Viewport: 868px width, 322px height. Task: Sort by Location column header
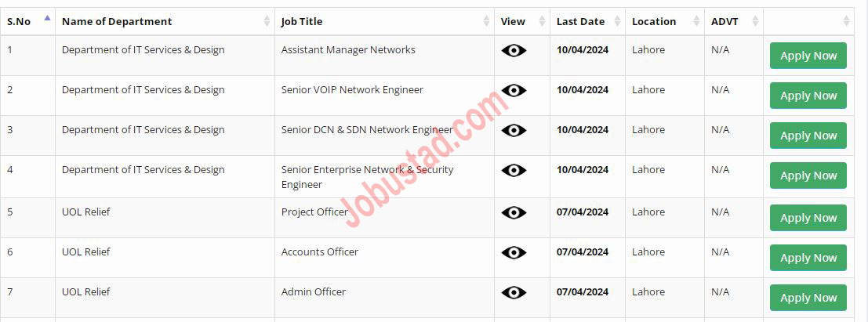tap(665, 22)
